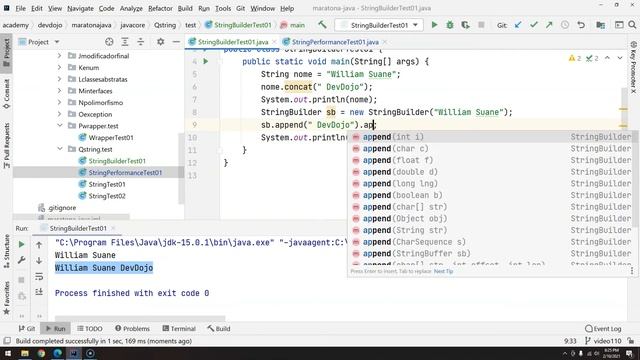640x360 pixels.
Task: Open the Refactor menu
Action: [x=160, y=8]
